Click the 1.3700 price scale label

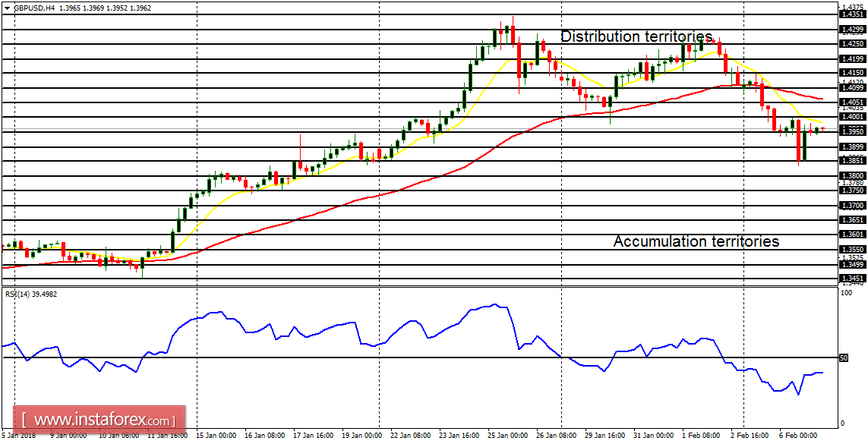point(854,205)
